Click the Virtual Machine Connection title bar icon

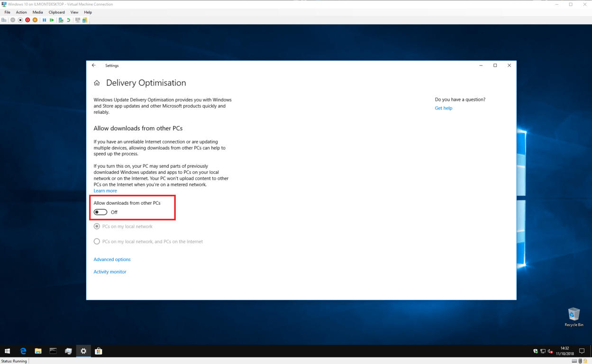pos(4,4)
